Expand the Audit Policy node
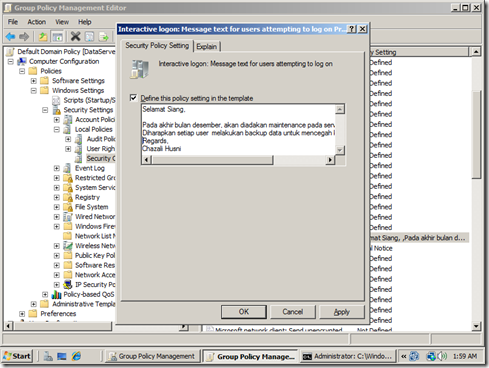Viewport: 489px width, 368px height. pyautogui.click(x=68, y=139)
